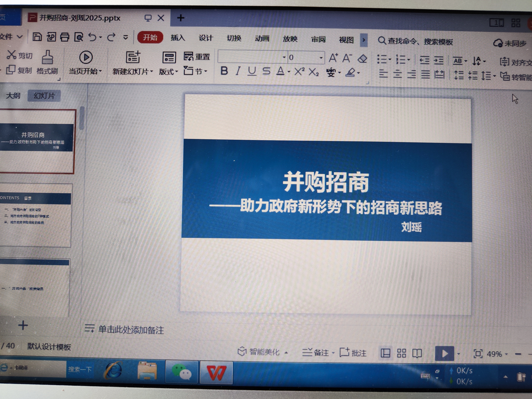This screenshot has height=399, width=532.
Task: Switch to the 大纲 outline tab
Action: coord(13,96)
